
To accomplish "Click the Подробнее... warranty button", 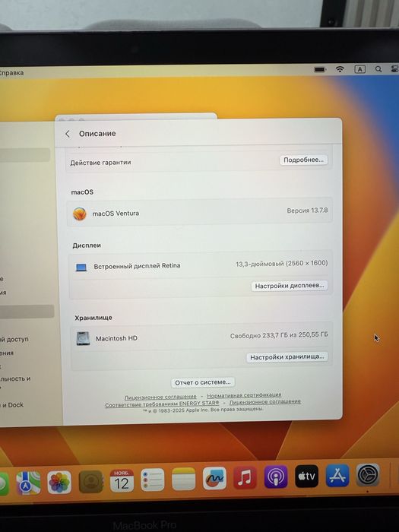I will (x=303, y=160).
